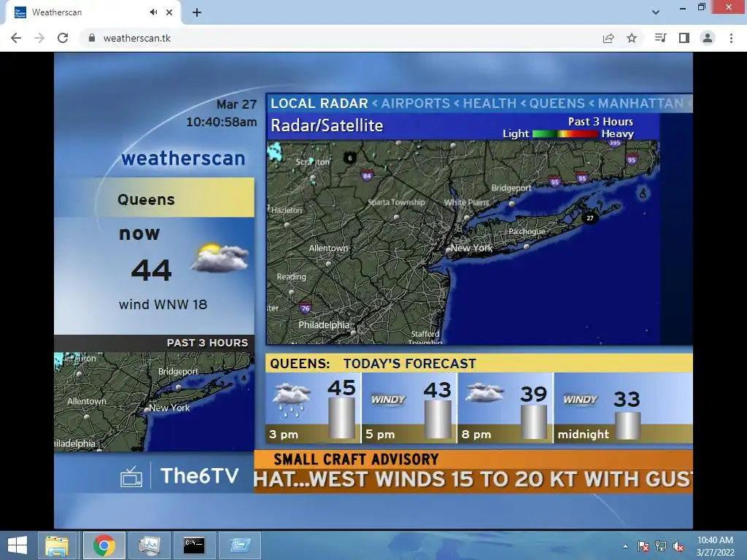Click the cloudy icon for 8 pm
The width and height of the screenshot is (747, 560).
[484, 393]
